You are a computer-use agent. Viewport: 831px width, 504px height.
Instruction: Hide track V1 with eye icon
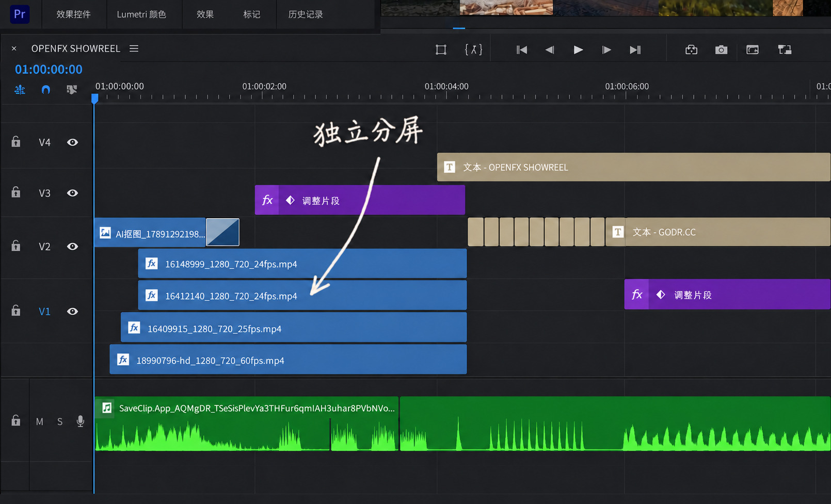point(72,312)
